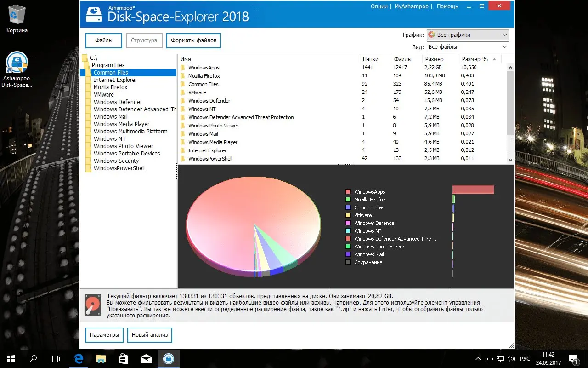Viewport: 588px width, 368px height.
Task: Launch Ashampoo Disk-Space desktop shortcut
Action: pyautogui.click(x=17, y=69)
